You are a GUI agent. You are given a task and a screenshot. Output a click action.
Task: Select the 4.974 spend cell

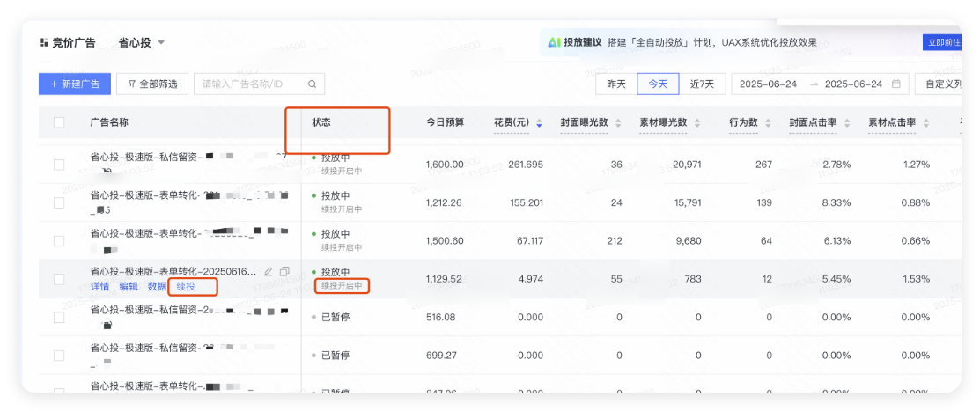click(531, 279)
